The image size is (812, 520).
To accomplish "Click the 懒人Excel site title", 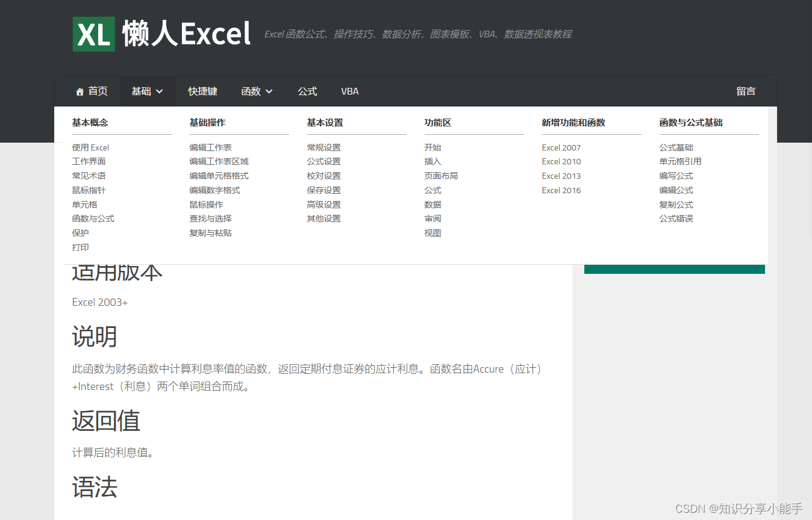I will (x=186, y=34).
